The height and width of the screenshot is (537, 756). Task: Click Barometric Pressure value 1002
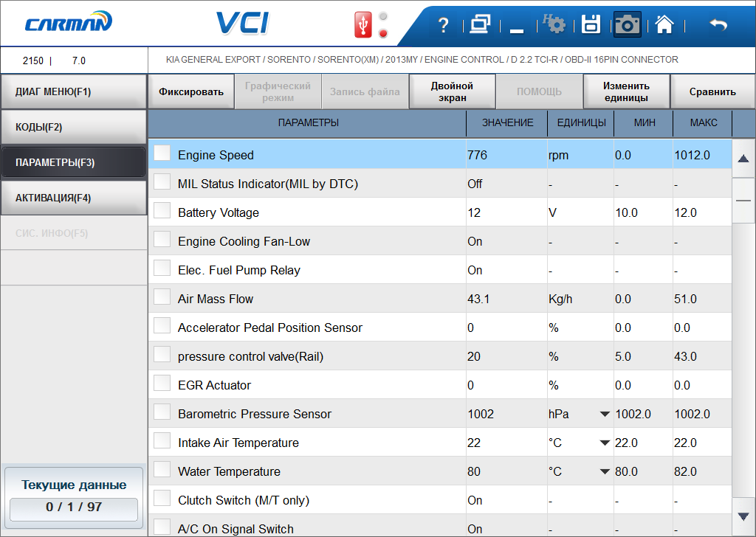(x=480, y=415)
